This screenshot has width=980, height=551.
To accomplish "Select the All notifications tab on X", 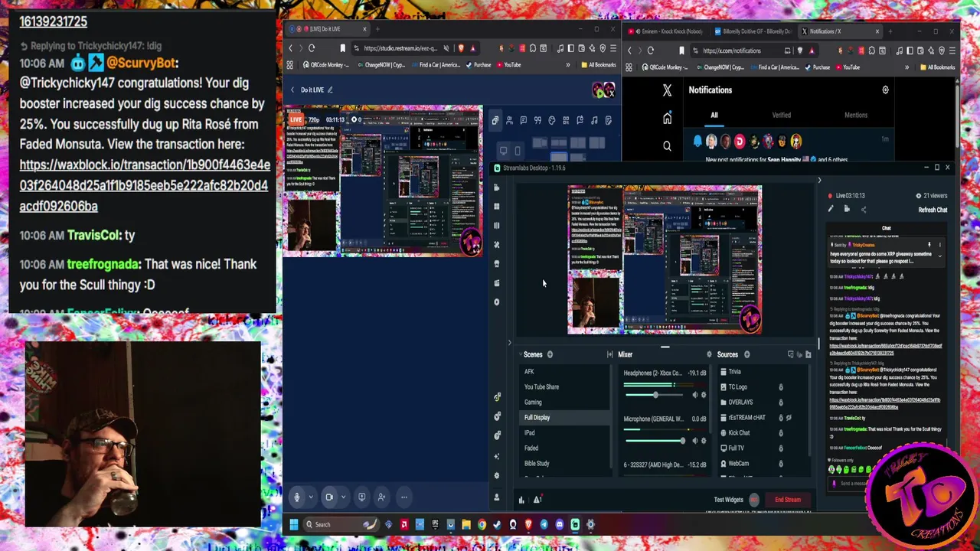I will click(714, 115).
